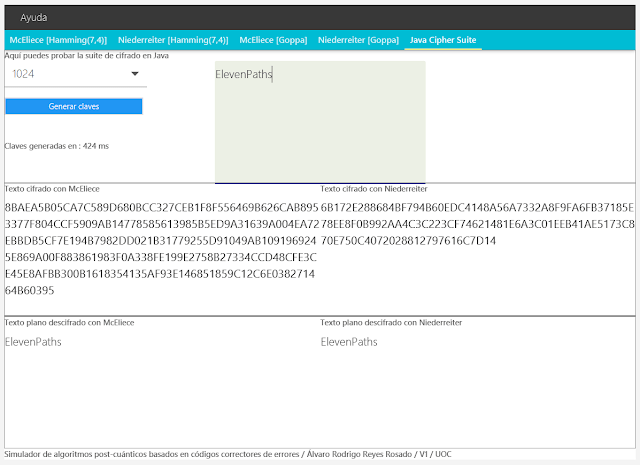Click the Niederreiter ciphertext hex output
The width and height of the screenshot is (640, 465).
(x=477, y=224)
